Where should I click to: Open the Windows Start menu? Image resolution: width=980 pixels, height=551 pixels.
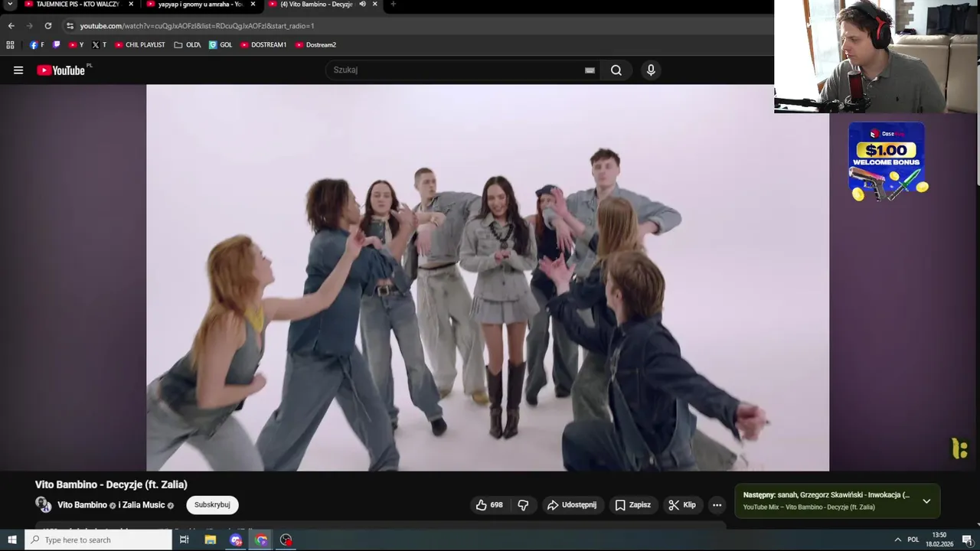(11, 540)
